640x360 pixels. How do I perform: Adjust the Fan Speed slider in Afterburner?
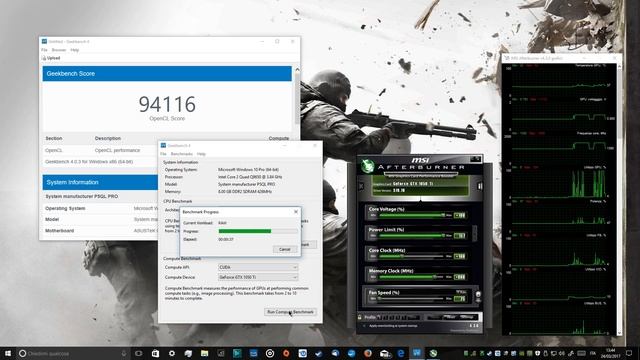coord(411,298)
